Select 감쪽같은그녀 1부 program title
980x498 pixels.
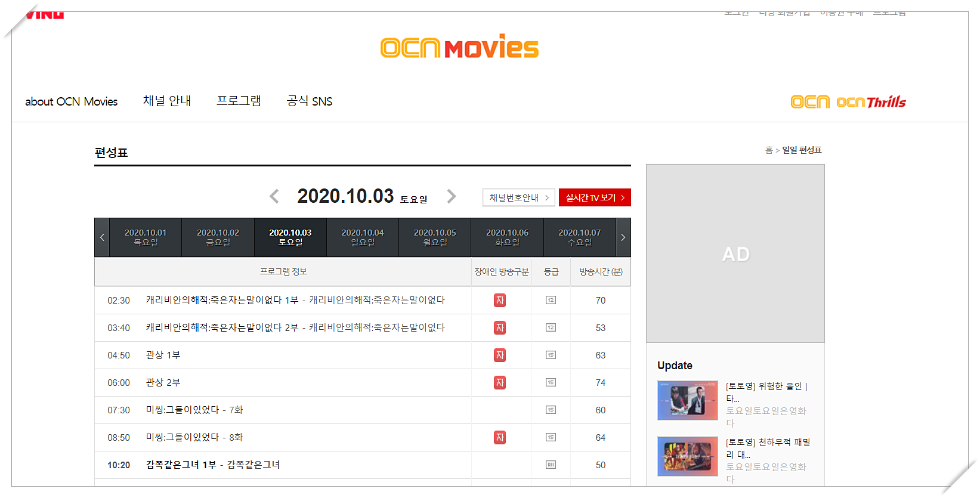(x=213, y=465)
